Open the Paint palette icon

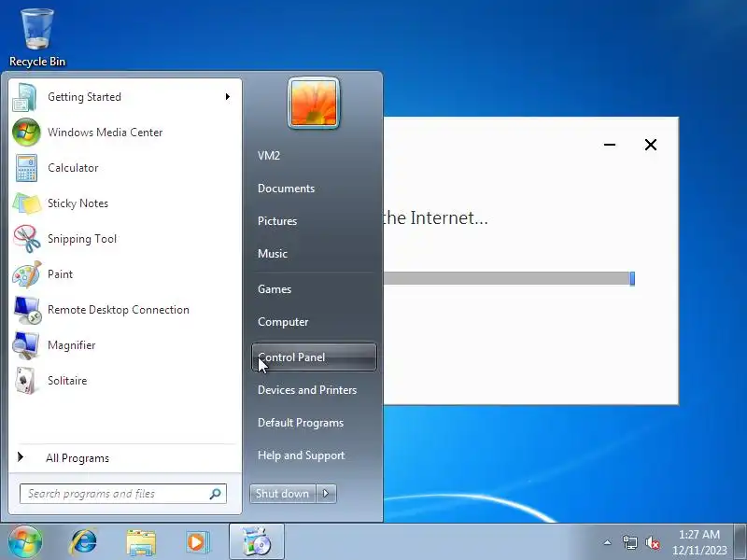pos(27,274)
